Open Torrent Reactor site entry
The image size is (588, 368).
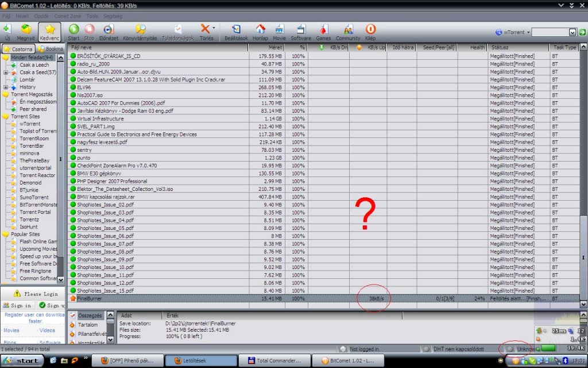coord(37,175)
